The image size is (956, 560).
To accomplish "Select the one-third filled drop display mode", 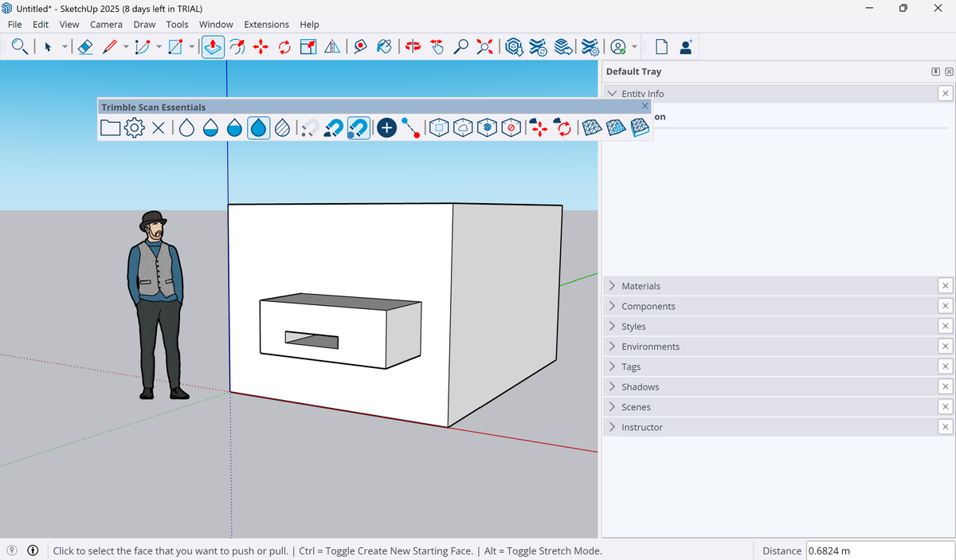I will [x=210, y=127].
